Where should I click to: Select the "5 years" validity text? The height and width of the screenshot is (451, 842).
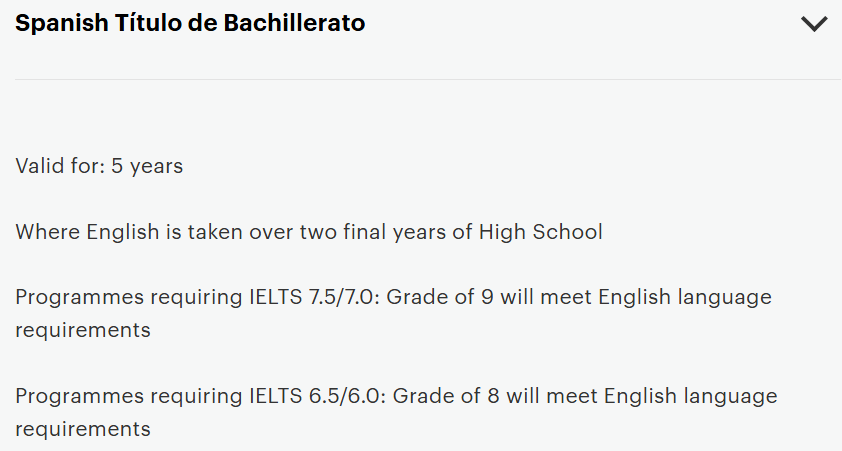pos(147,166)
